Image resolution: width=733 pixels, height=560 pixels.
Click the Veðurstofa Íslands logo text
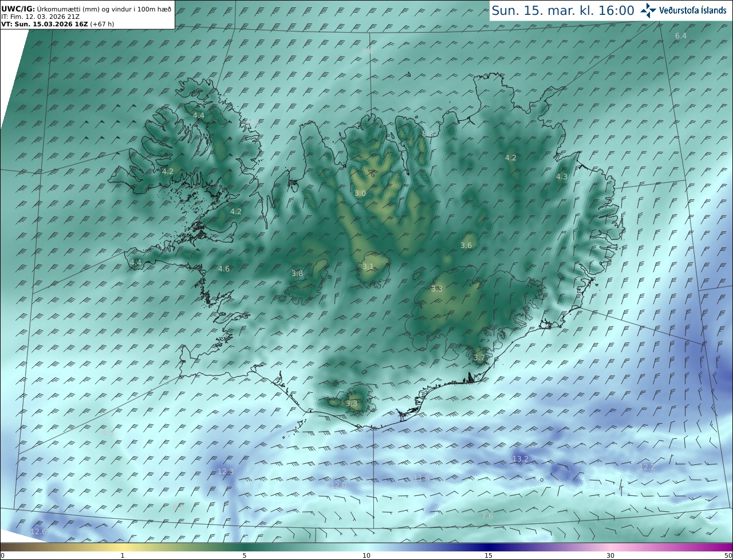click(x=693, y=10)
